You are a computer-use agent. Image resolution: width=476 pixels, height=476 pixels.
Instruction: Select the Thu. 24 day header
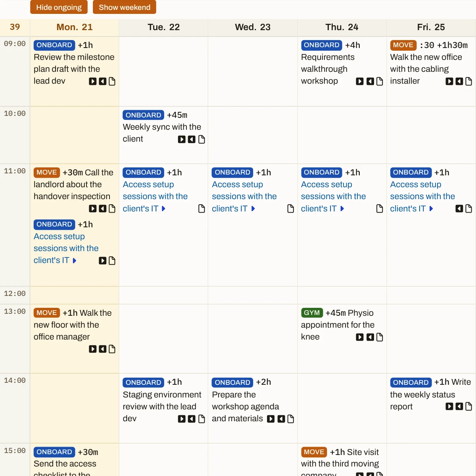pyautogui.click(x=342, y=27)
